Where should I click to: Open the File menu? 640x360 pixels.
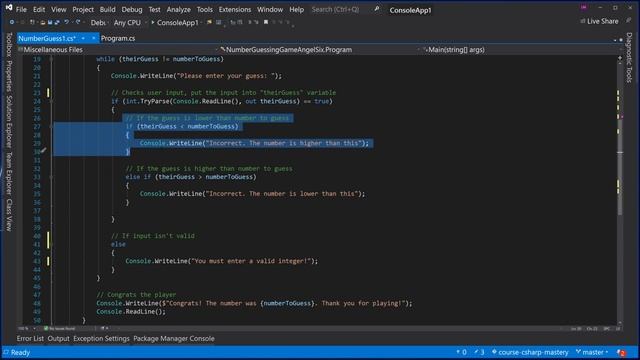click(21, 9)
